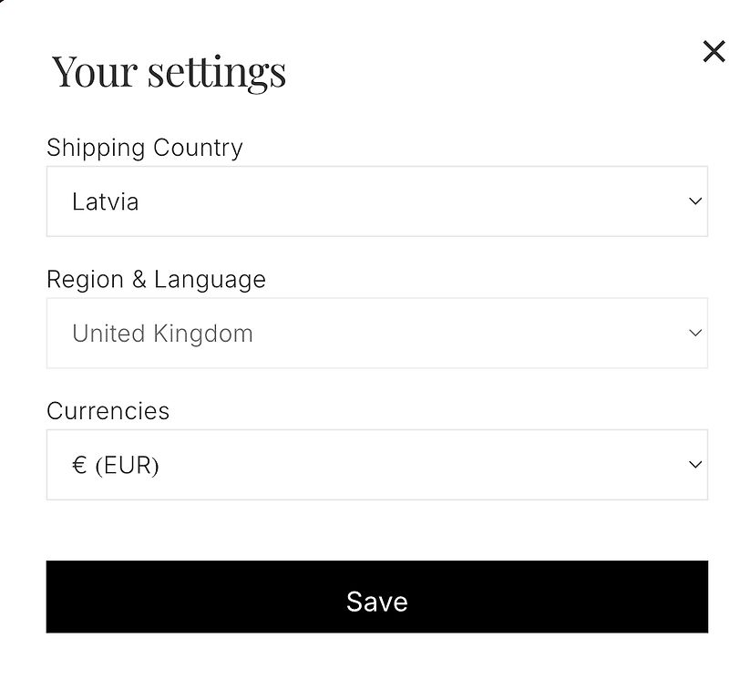750x700 pixels.
Task: Click the euro symbol in Currencies
Action: 79,466
